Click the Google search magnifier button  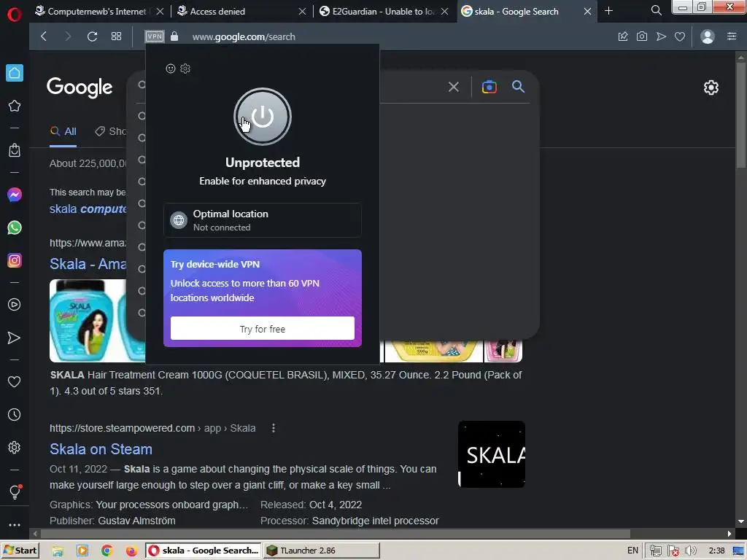click(519, 87)
